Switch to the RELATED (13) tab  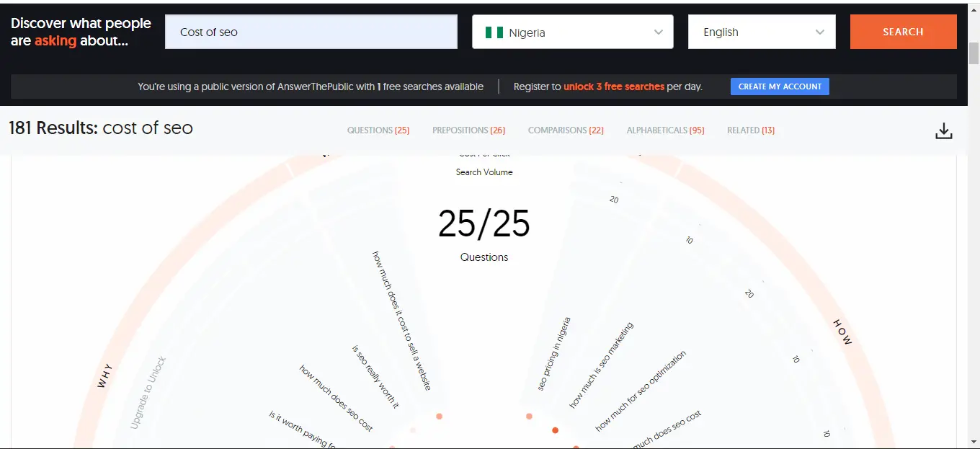[x=751, y=130]
